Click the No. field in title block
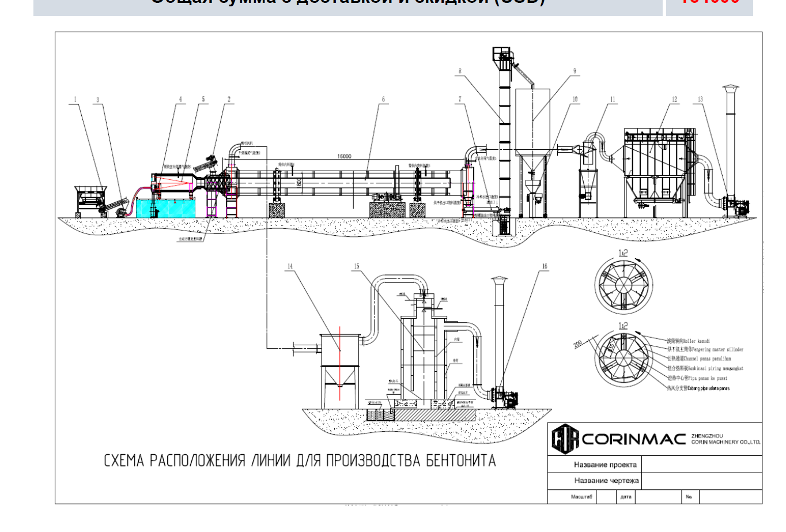786x532 pixels. point(689,497)
